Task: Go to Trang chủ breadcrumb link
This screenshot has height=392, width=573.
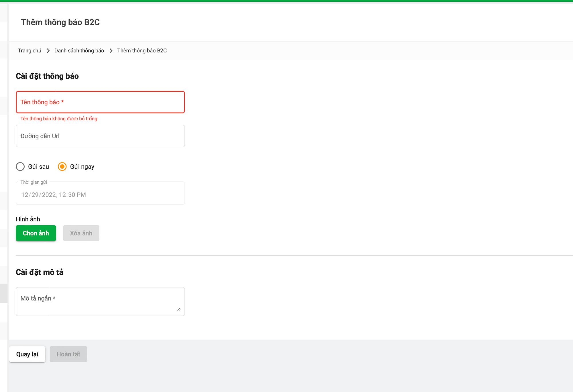Action: click(x=30, y=51)
